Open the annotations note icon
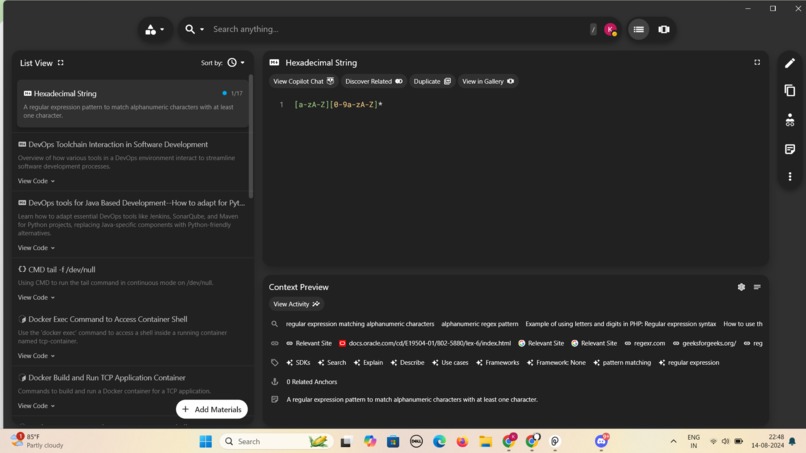The image size is (806, 453). pos(790,149)
